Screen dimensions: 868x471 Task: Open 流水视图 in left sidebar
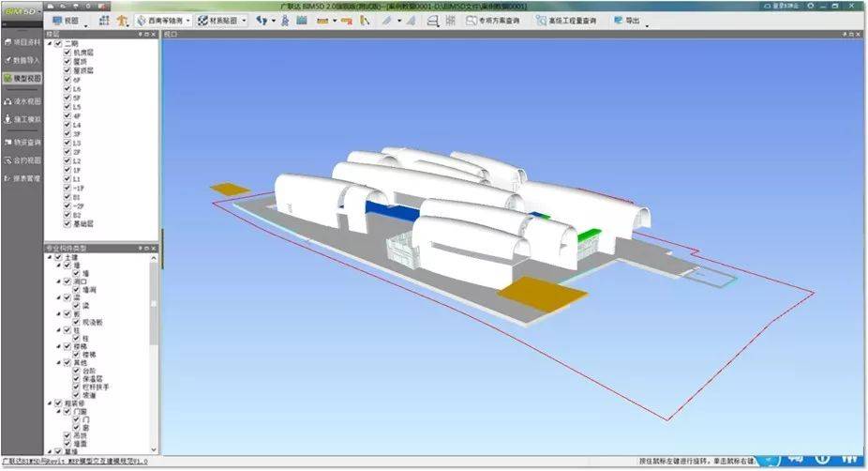tap(22, 101)
